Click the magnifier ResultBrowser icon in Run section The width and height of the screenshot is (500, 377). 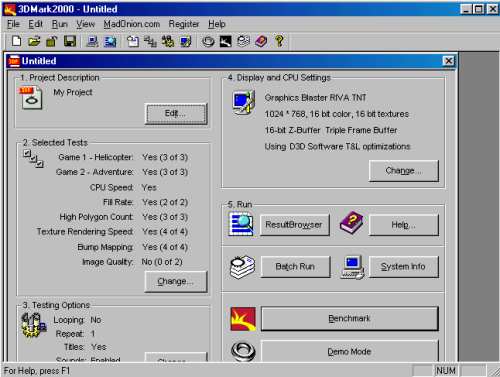[241, 224]
